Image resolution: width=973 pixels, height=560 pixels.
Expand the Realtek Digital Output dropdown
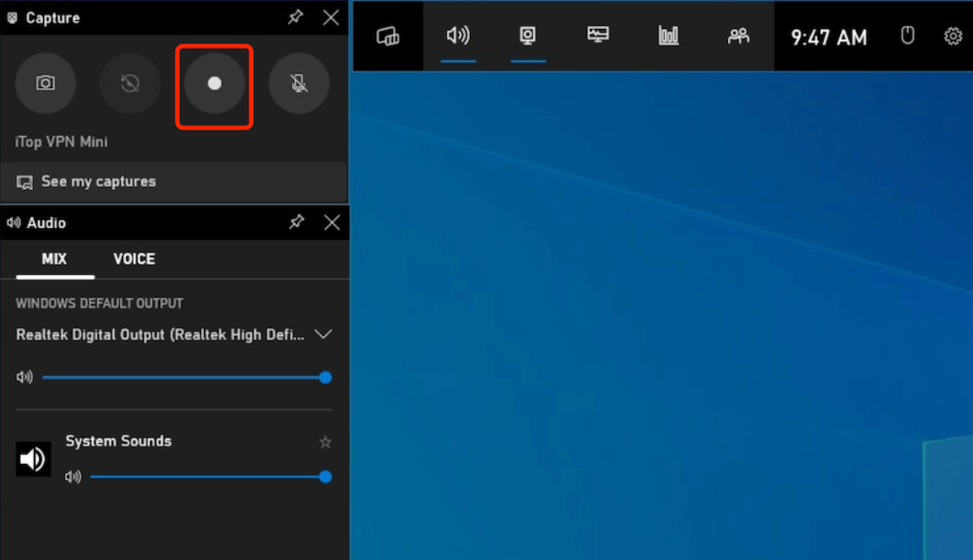324,334
